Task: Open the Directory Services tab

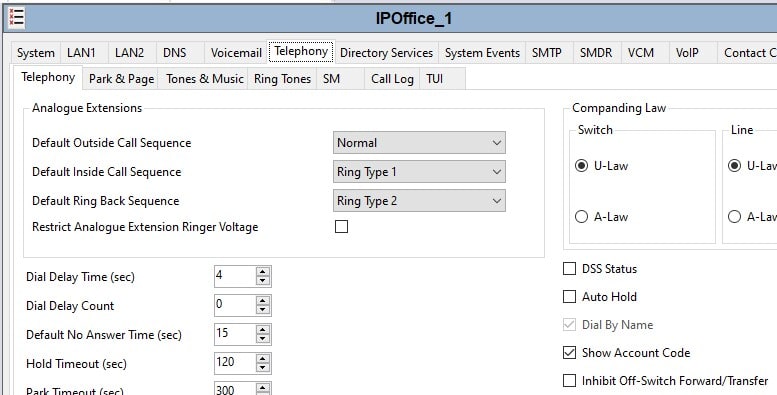Action: (x=386, y=53)
